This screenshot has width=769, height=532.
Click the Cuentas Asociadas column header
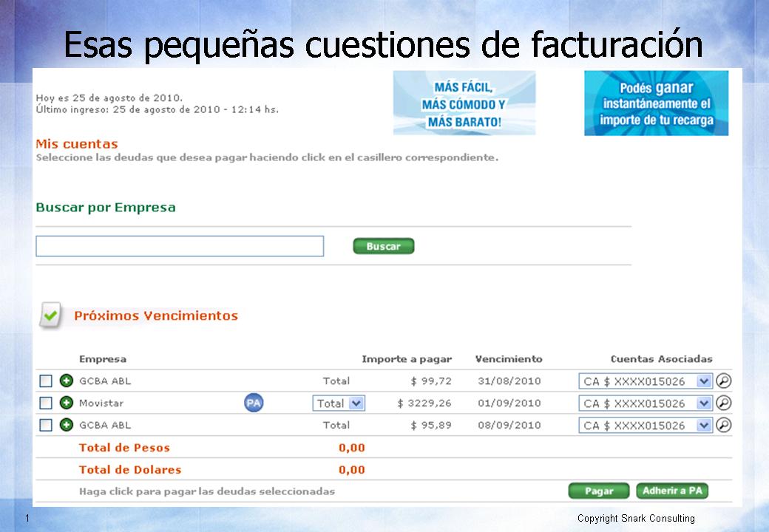coord(662,359)
